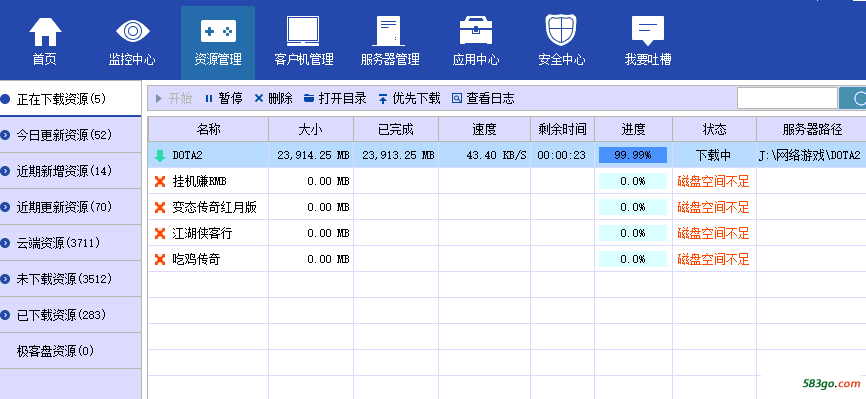Select 今日更新资源(52) sidebar item
866x399 pixels.
[71, 135]
